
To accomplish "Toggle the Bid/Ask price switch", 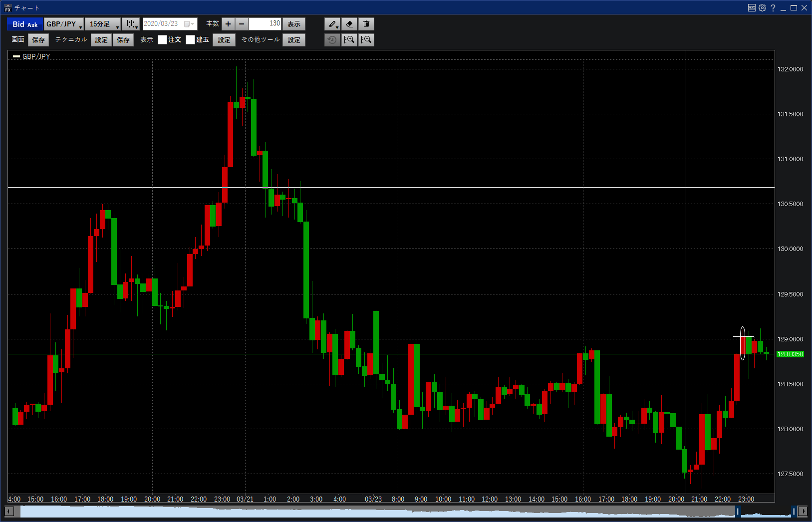I will 25,24.
